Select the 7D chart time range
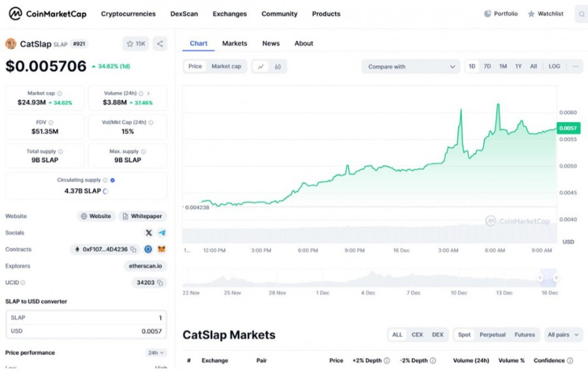Image resolution: width=588 pixels, height=373 pixels. point(487,67)
